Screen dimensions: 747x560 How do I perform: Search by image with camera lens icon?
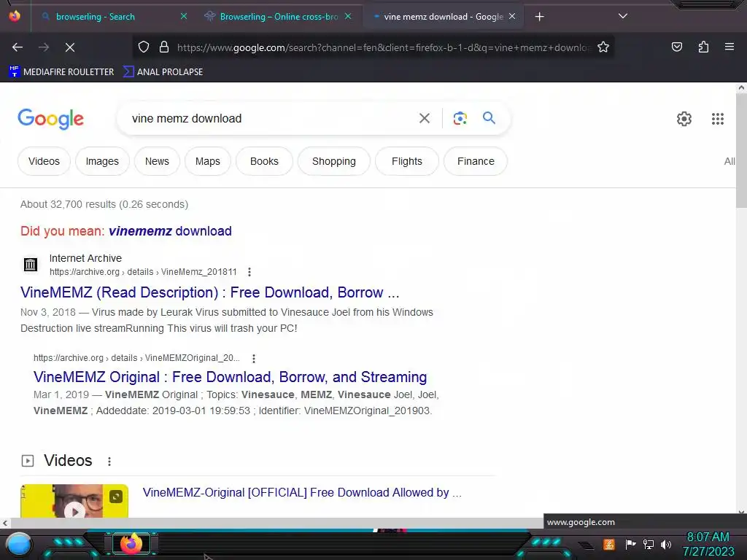pyautogui.click(x=460, y=118)
